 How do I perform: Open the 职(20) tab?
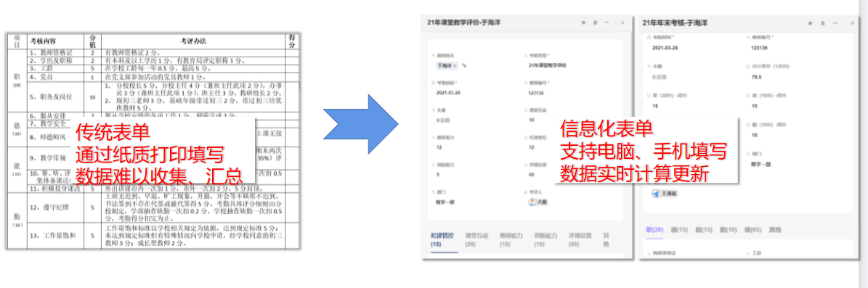click(x=654, y=229)
